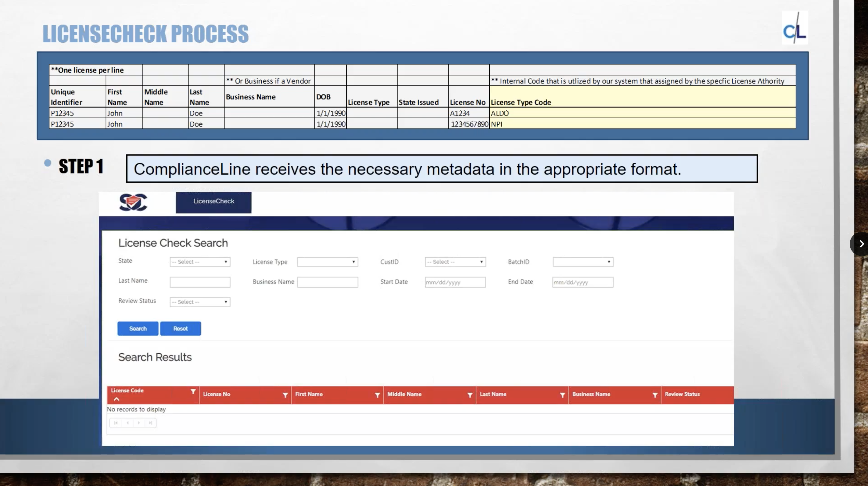Screen dimensions: 868x486
Task: Click the First Name column filter icon
Action: pos(377,395)
